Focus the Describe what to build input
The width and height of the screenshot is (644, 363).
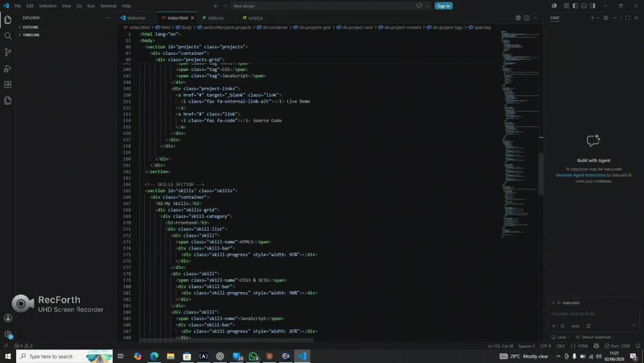click(x=593, y=313)
